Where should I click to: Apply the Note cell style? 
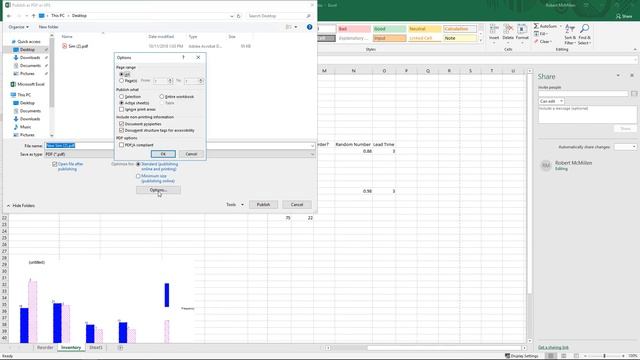(x=460, y=38)
